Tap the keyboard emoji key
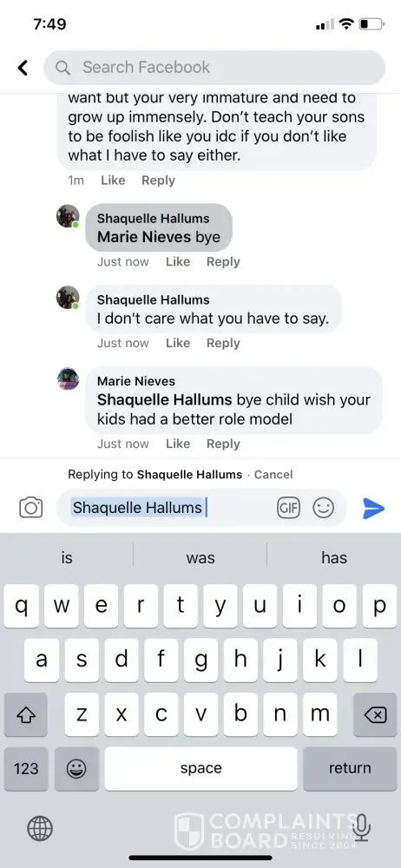This screenshot has width=401, height=868. (x=76, y=768)
